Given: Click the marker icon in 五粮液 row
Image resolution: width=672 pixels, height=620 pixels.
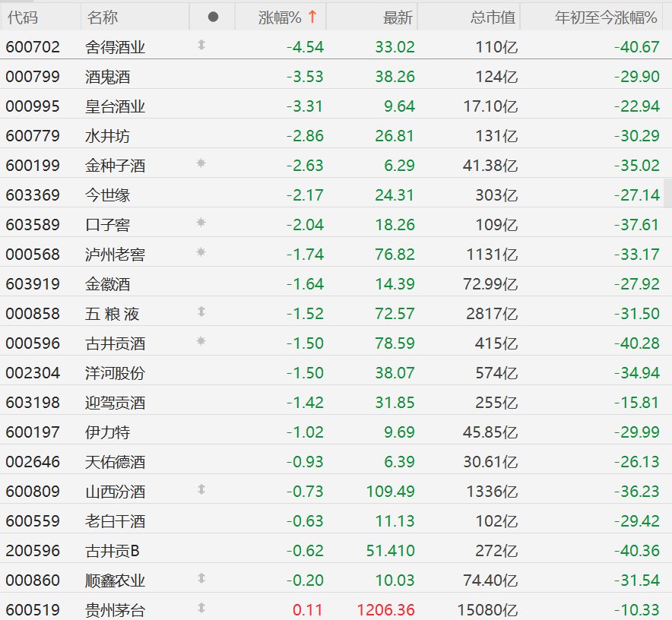Looking at the screenshot, I should pos(201,312).
